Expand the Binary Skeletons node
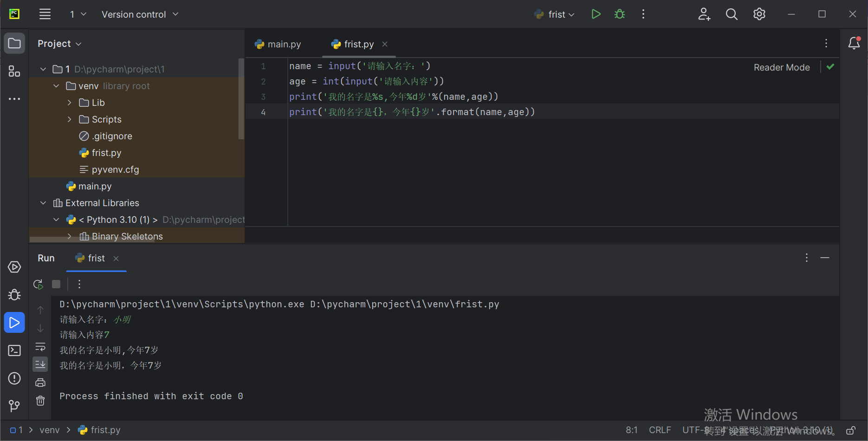This screenshot has width=868, height=441. 70,236
